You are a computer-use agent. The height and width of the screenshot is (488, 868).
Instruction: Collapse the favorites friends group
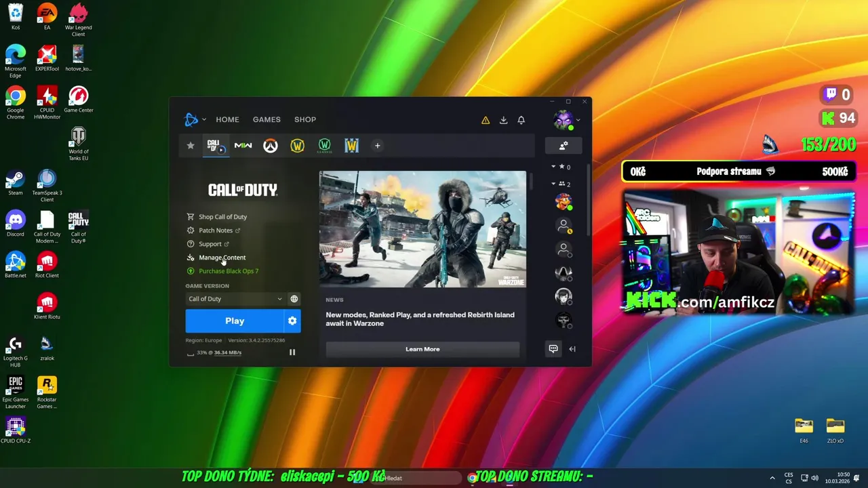point(553,167)
